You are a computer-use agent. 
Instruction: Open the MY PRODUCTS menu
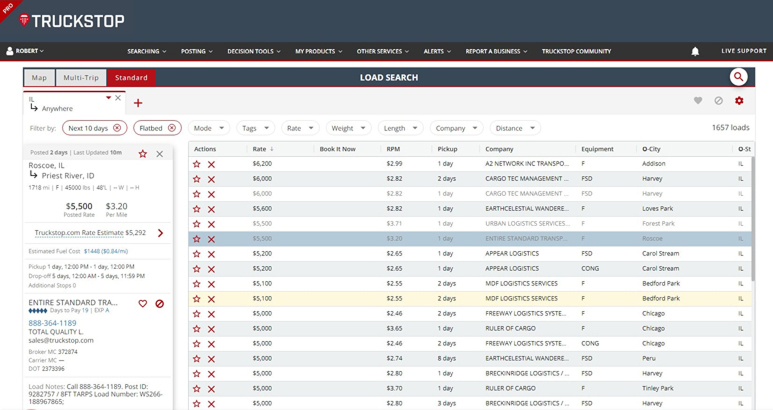click(318, 51)
